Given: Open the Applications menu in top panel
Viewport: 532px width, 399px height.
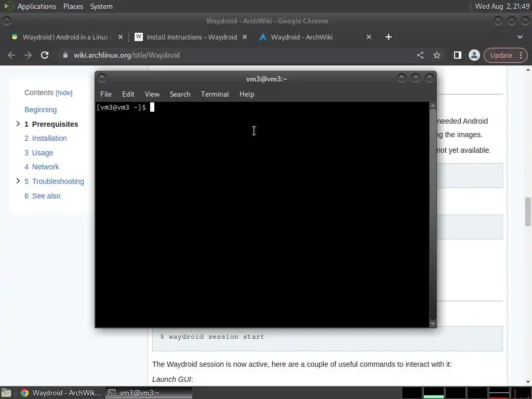Looking at the screenshot, I should click(37, 6).
